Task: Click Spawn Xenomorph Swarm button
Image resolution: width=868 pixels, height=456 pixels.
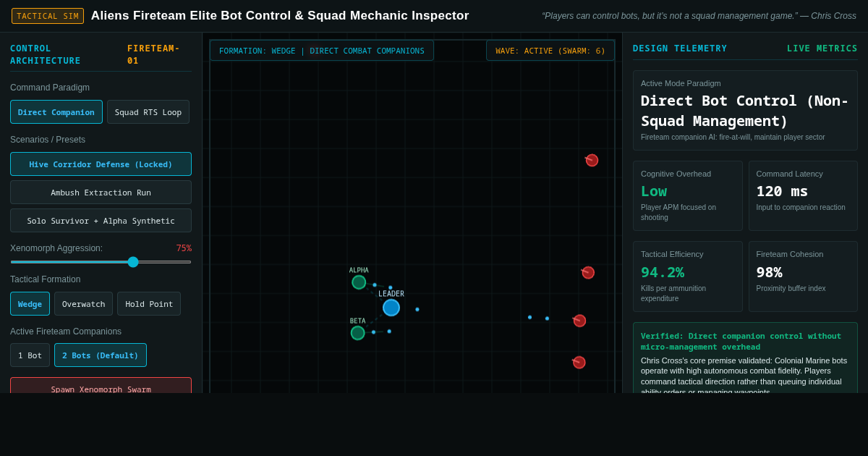Action: coord(101,386)
